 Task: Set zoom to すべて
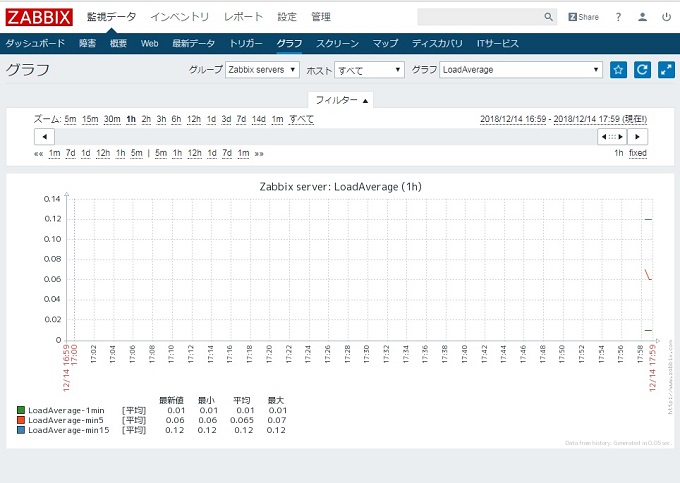click(x=301, y=119)
